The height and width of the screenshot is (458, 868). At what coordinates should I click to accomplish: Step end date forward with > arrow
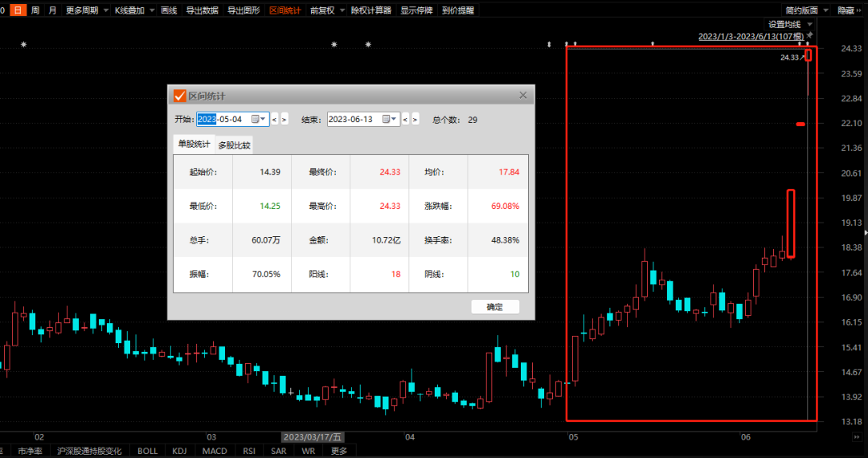pos(416,119)
